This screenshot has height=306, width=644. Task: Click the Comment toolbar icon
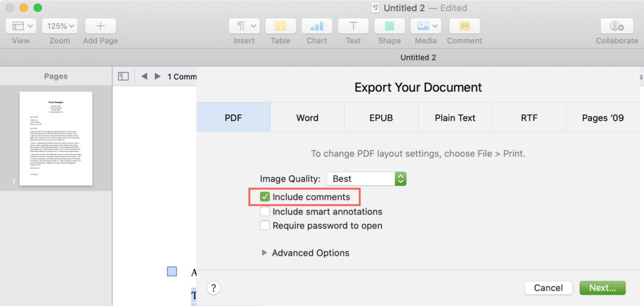coord(464,26)
